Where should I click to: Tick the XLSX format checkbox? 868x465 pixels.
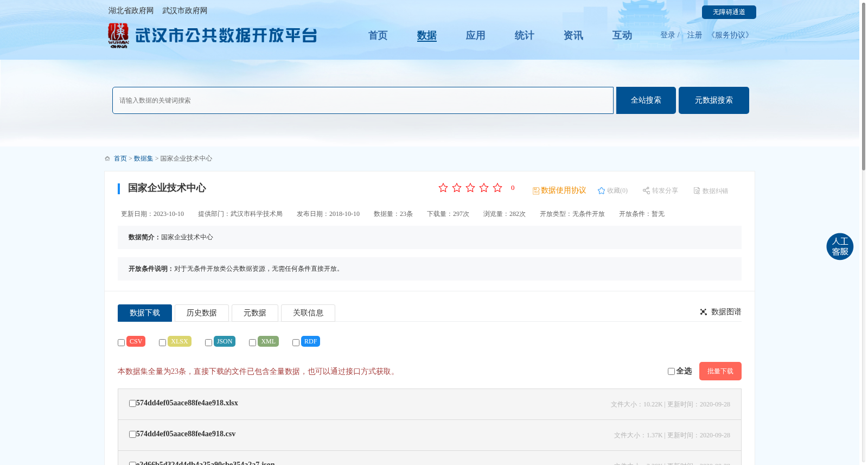162,342
